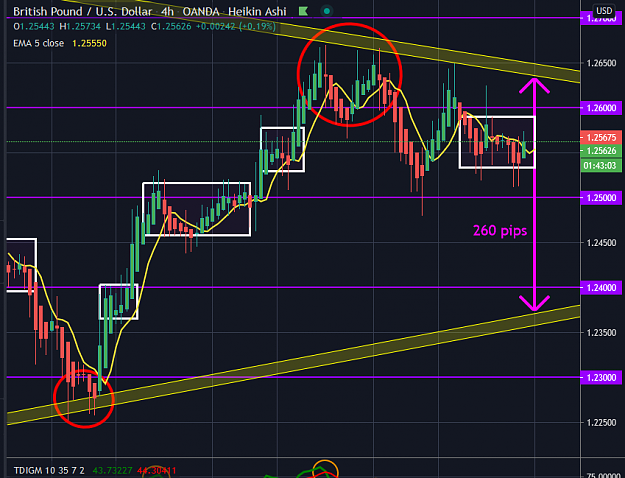This screenshot has width=625, height=478.
Task: Click the OANDA exchange label
Action: 201,12
